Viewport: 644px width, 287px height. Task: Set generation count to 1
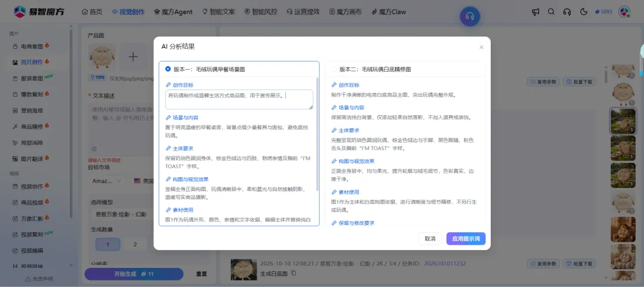point(107,244)
